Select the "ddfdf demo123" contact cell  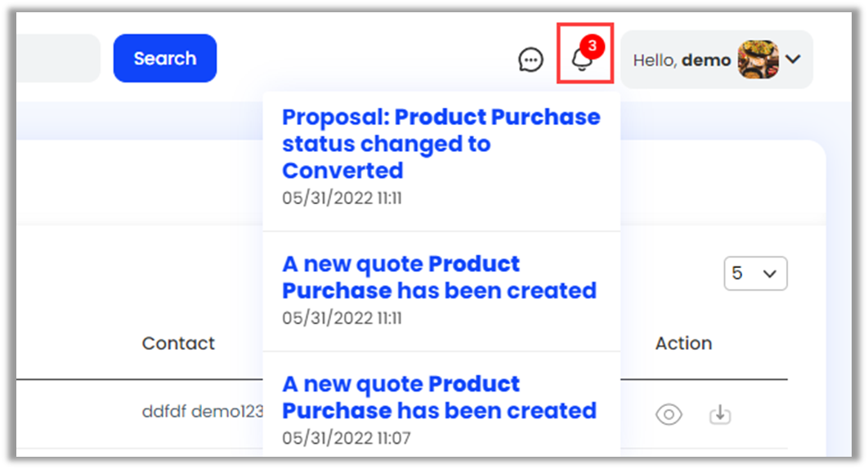pyautogui.click(x=203, y=411)
